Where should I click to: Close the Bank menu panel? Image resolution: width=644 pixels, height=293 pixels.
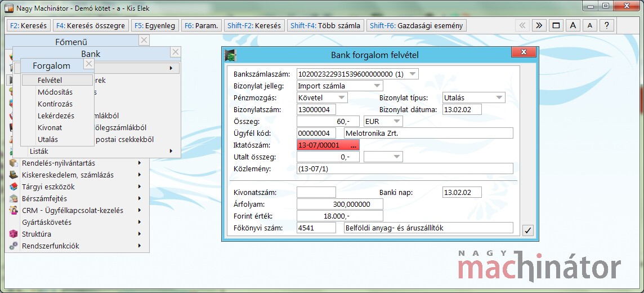coord(176,52)
